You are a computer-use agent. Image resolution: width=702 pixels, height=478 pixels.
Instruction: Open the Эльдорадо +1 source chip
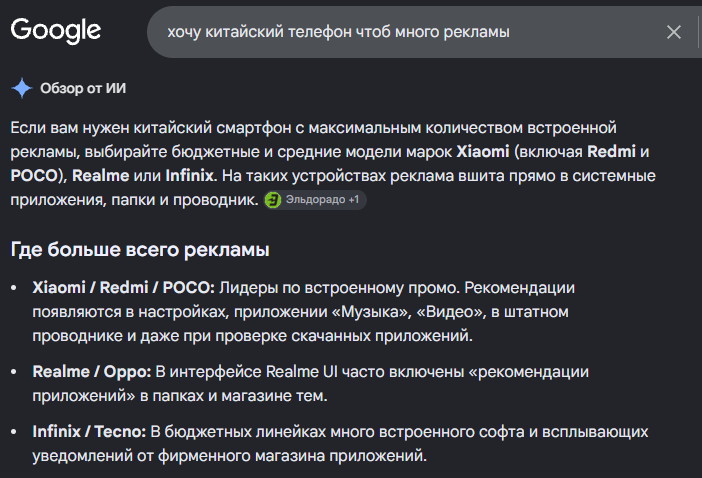pyautogui.click(x=315, y=200)
